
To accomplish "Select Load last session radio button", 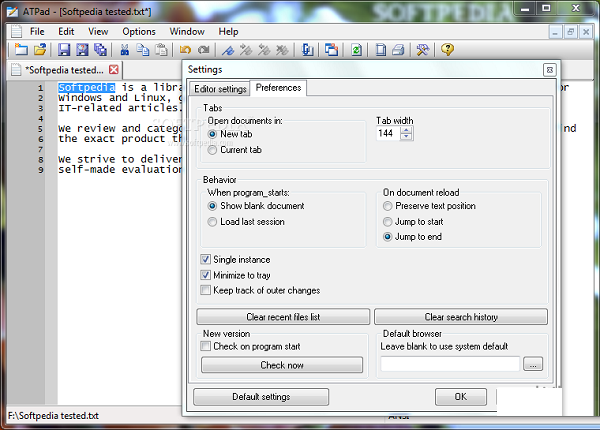I will (x=212, y=222).
